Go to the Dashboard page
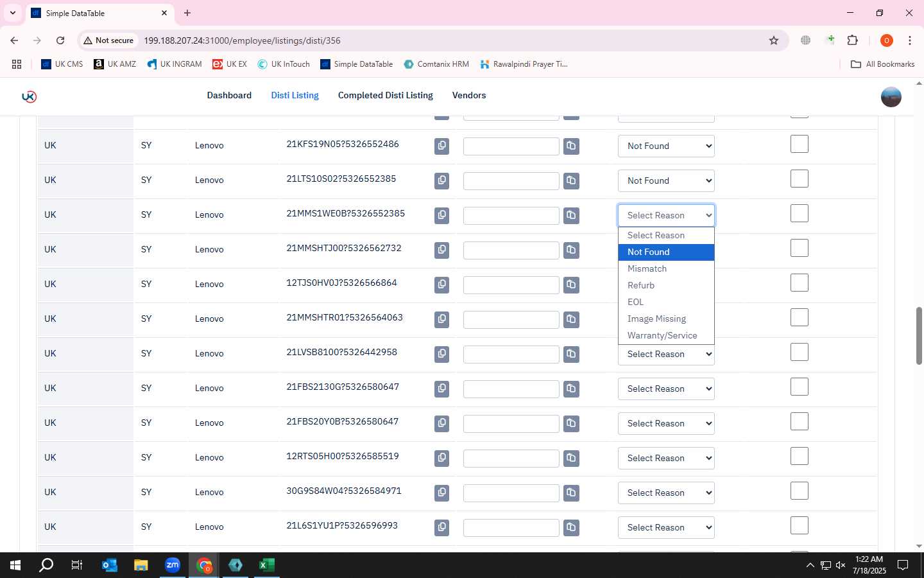This screenshot has height=578, width=924. coord(229,95)
